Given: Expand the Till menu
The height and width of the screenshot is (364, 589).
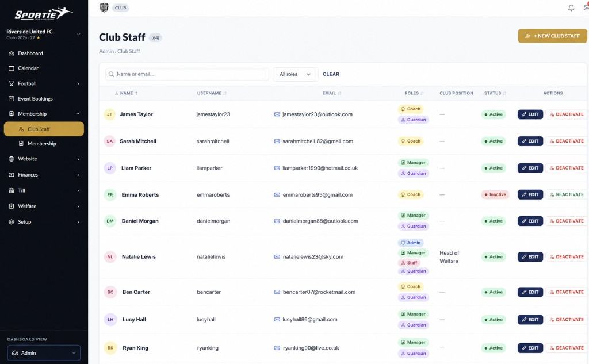Looking at the screenshot, I should tap(78, 191).
